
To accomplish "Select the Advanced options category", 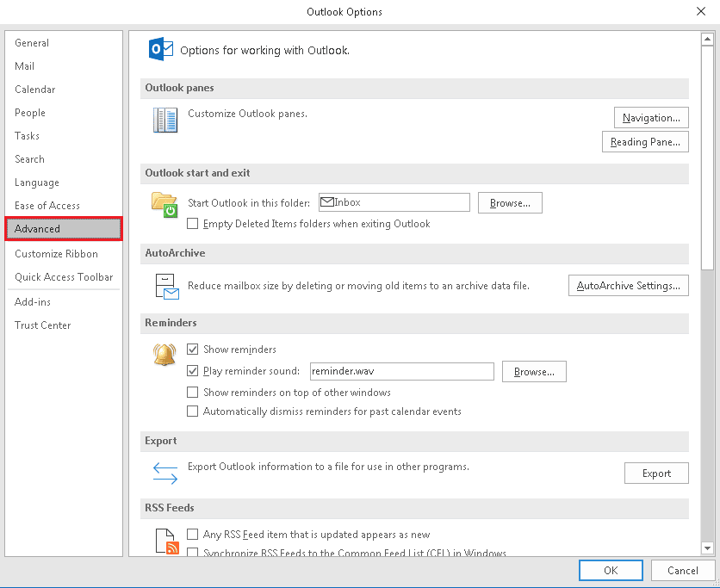I will click(64, 229).
